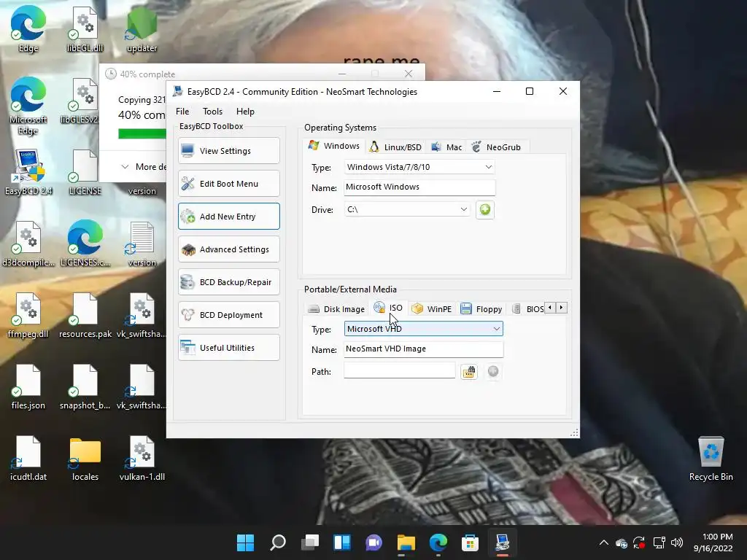Viewport: 747px width, 560px height.
Task: Switch to the Disk Image tab
Action: pos(336,309)
